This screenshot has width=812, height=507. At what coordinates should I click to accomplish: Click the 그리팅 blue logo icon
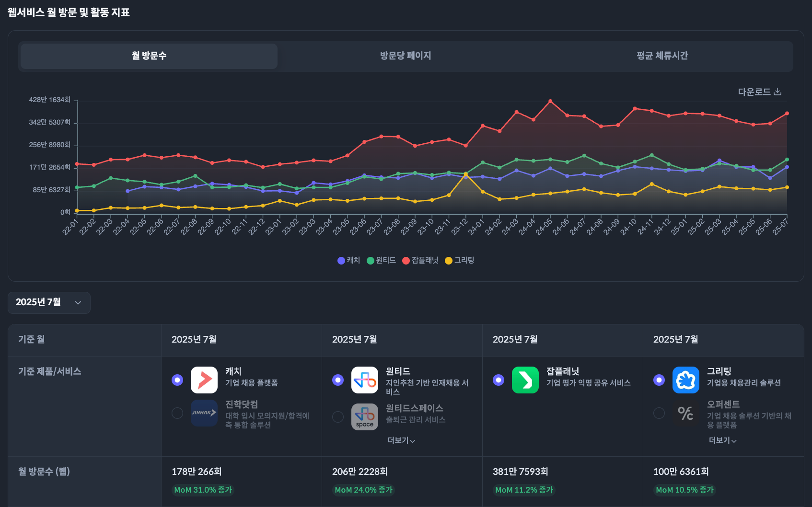click(x=686, y=380)
